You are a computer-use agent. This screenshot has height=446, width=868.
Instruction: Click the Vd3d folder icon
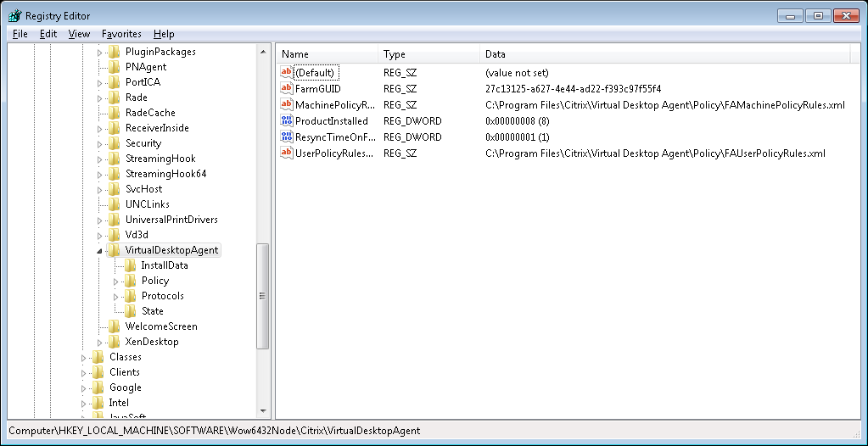click(114, 235)
